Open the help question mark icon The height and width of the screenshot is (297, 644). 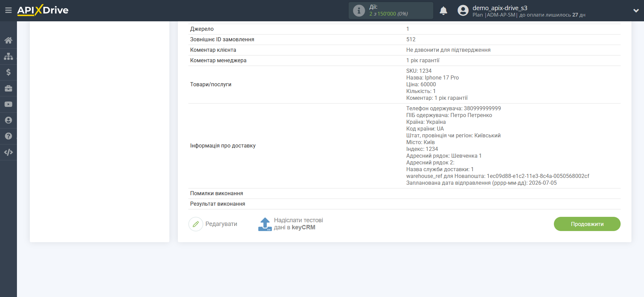[x=8, y=136]
